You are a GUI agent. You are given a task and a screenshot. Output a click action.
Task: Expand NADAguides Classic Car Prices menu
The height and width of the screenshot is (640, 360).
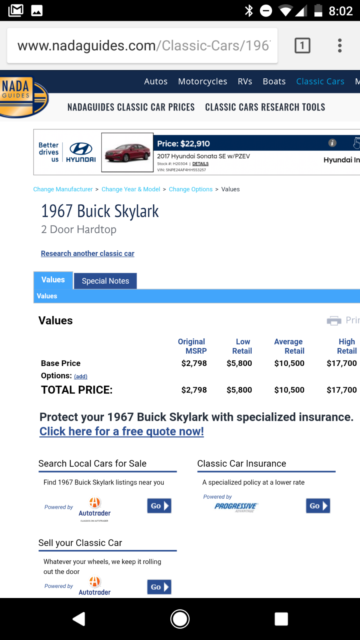point(131,107)
